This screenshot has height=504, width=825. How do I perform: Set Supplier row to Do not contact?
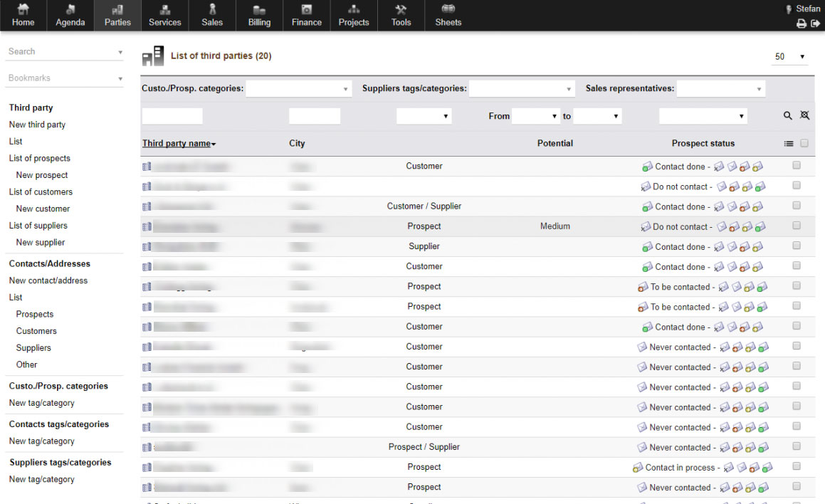(719, 247)
